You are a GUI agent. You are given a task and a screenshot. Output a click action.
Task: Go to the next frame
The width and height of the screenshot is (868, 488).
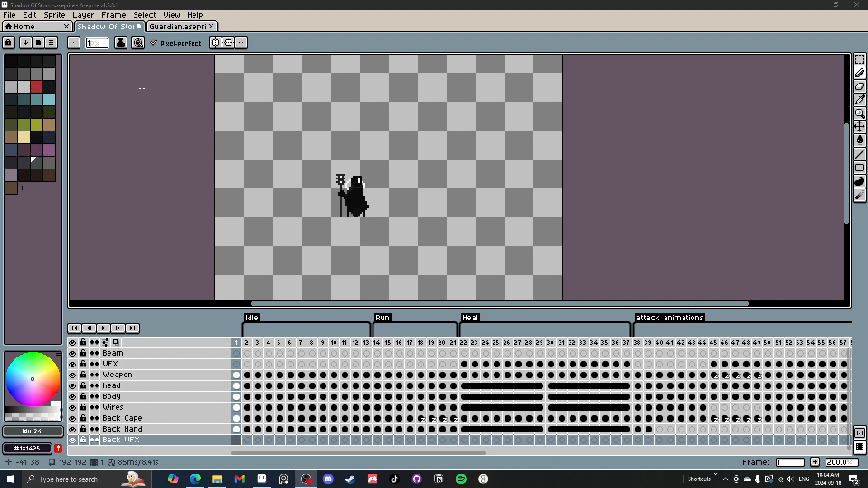pos(118,328)
